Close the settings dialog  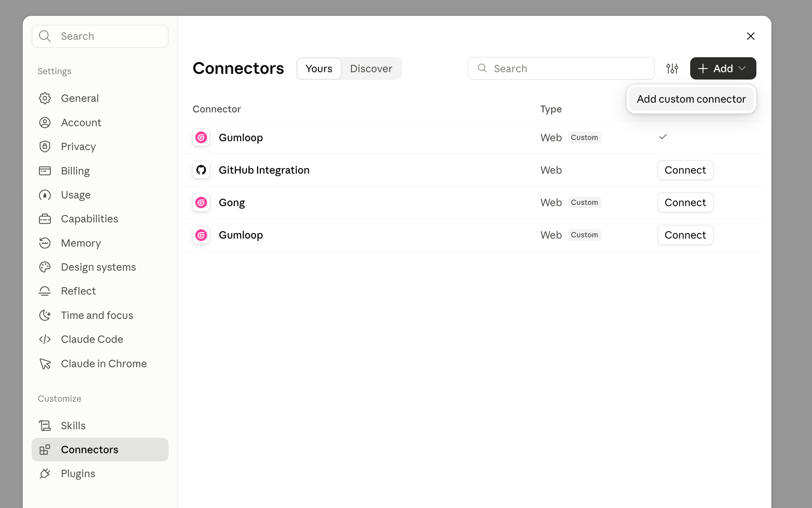tap(751, 36)
